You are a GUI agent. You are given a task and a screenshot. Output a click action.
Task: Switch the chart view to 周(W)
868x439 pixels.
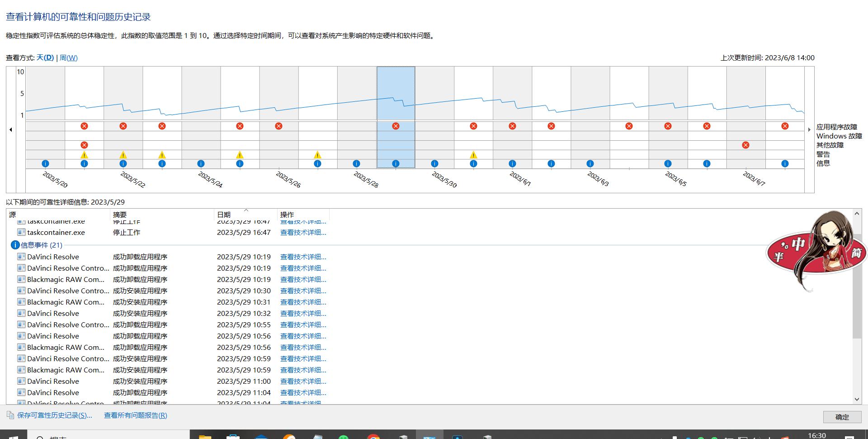coord(69,58)
